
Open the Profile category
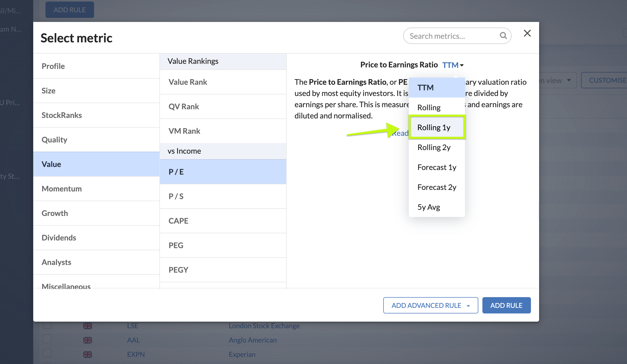(96, 66)
